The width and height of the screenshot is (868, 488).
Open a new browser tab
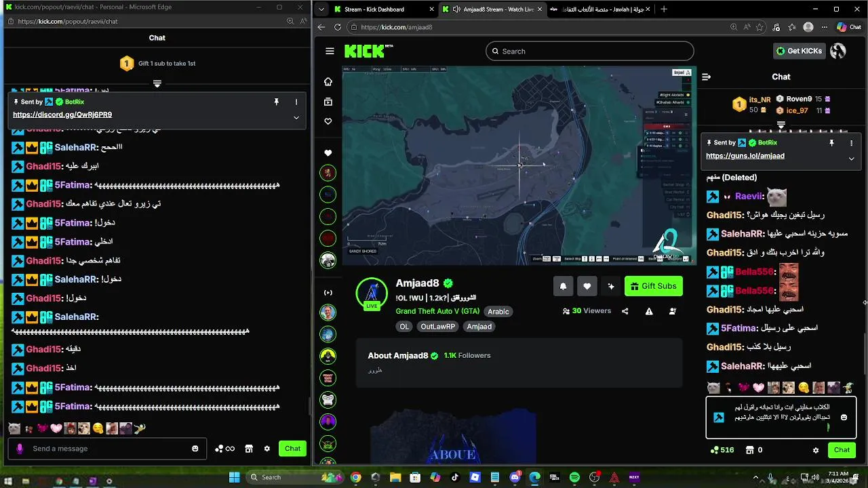664,9
